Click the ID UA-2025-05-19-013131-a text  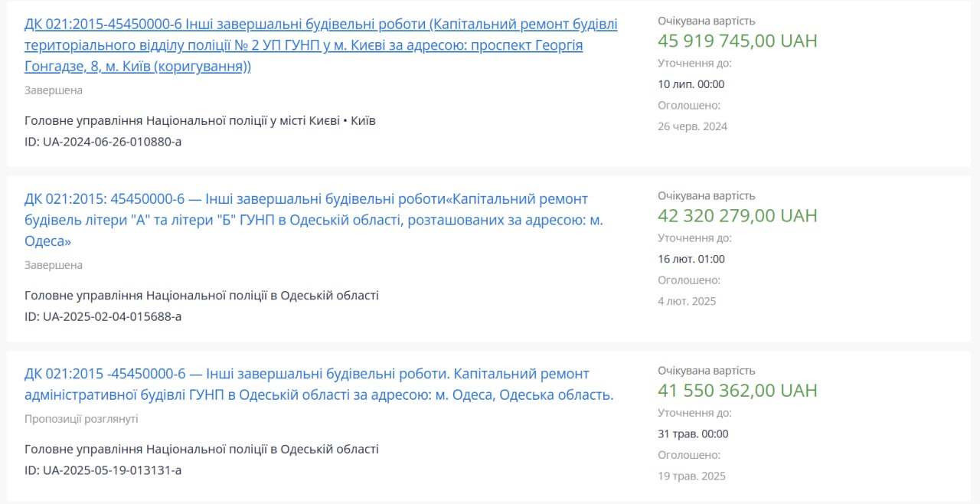103,470
